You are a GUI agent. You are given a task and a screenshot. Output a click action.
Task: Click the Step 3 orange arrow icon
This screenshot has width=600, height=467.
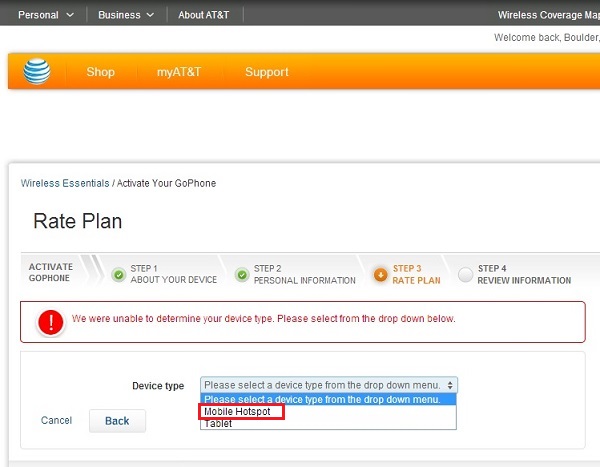(380, 274)
